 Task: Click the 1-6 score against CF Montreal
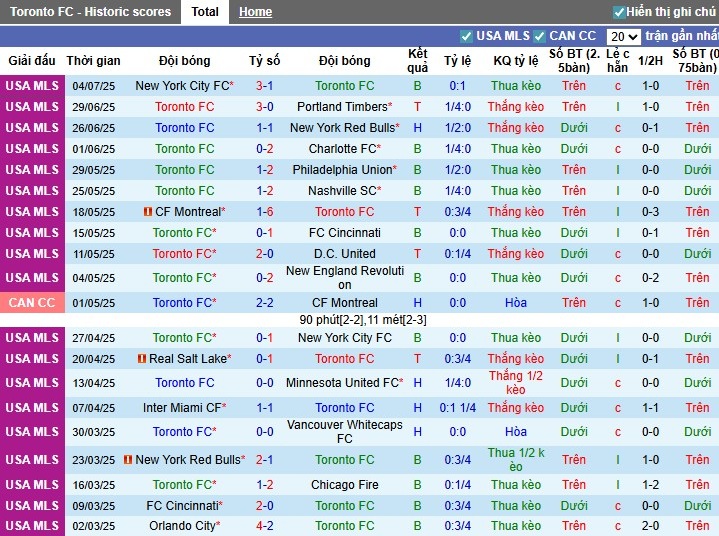(265, 212)
